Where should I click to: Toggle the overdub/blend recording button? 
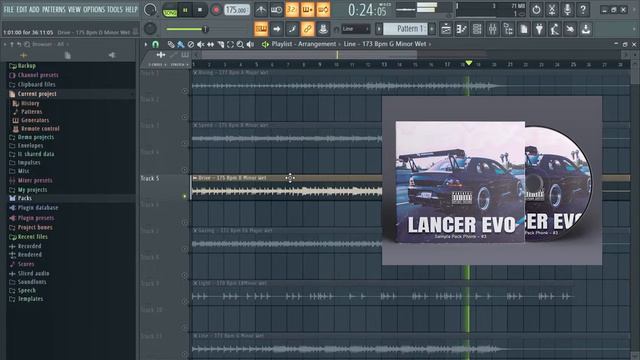point(307,10)
